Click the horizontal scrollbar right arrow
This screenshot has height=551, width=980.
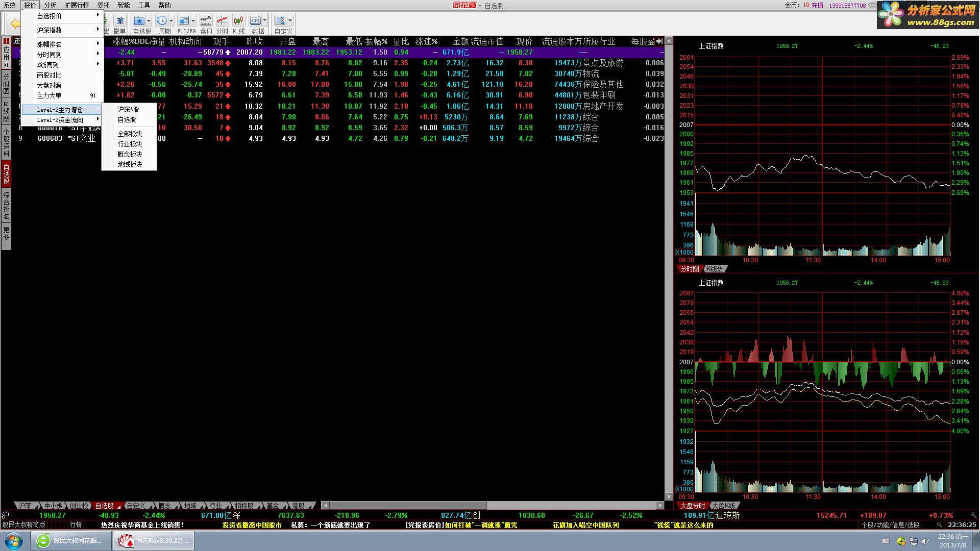[x=660, y=506]
